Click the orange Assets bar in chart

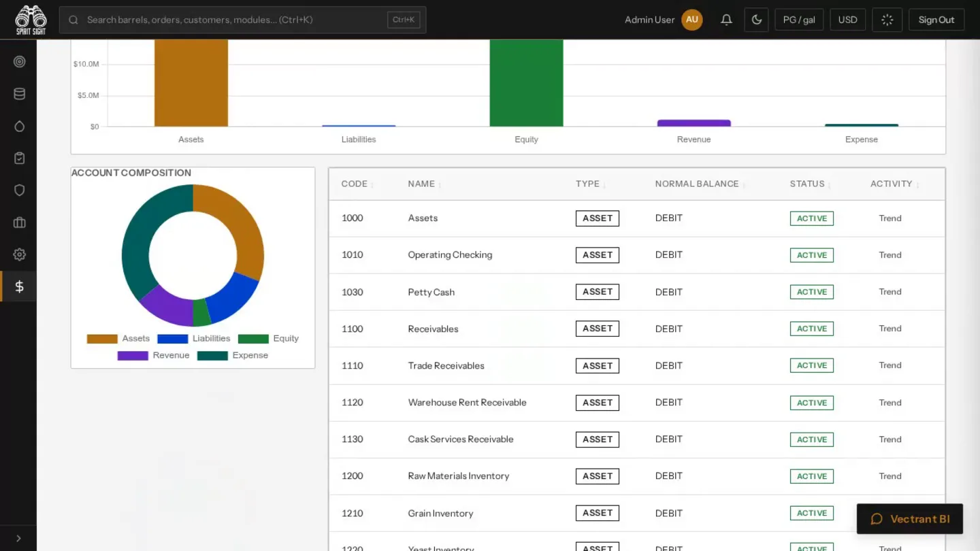coord(191,83)
